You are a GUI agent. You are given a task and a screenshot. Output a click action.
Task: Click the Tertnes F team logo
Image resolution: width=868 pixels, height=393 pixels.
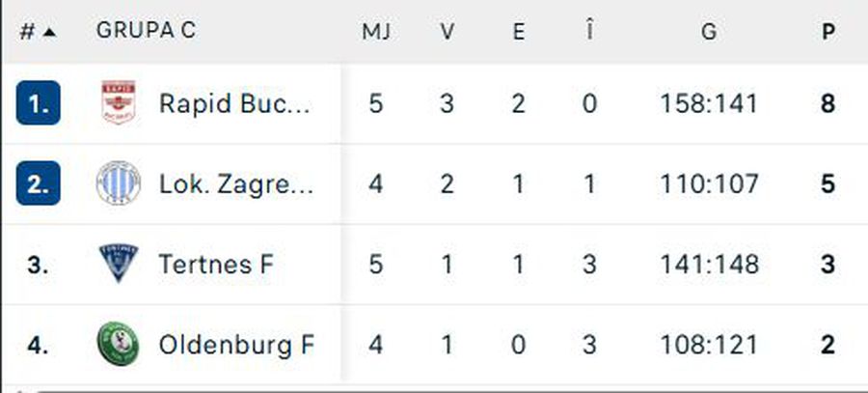pos(119,264)
